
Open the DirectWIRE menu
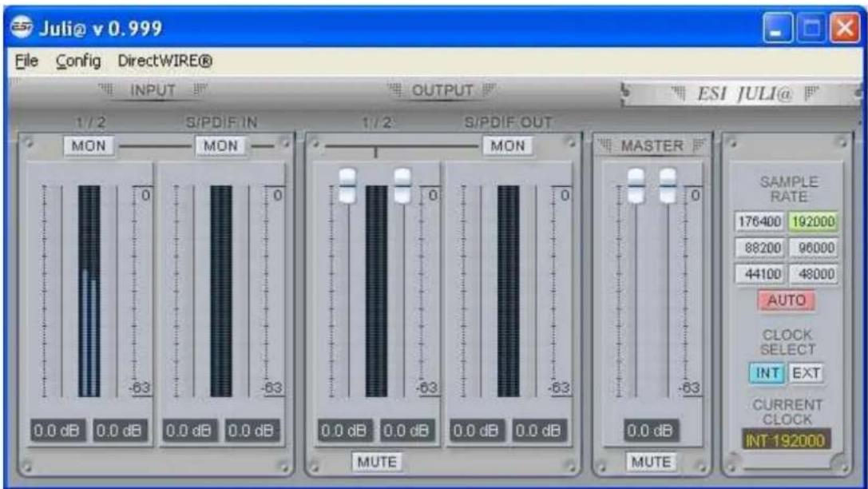click(165, 61)
